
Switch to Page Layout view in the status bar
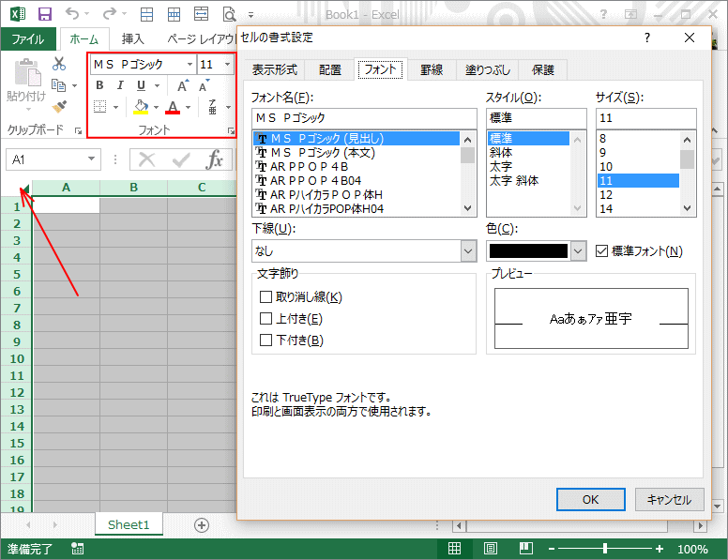pyautogui.click(x=490, y=549)
